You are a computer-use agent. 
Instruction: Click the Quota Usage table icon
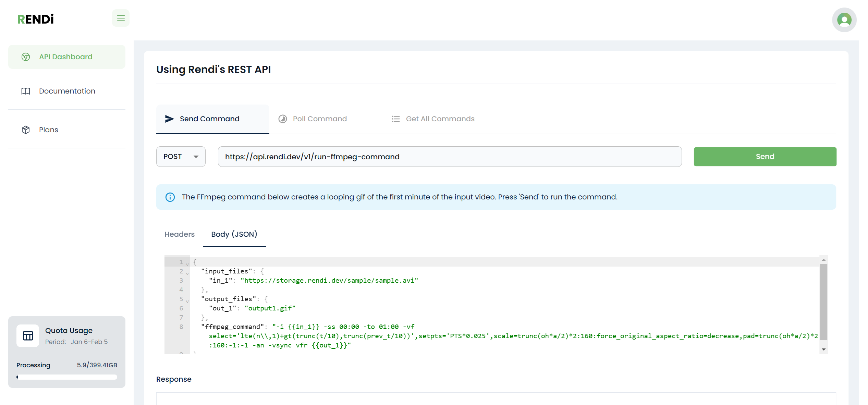(x=28, y=336)
